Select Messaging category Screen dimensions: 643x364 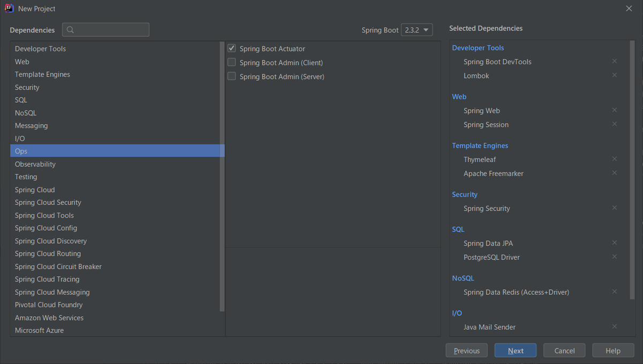[115, 126]
